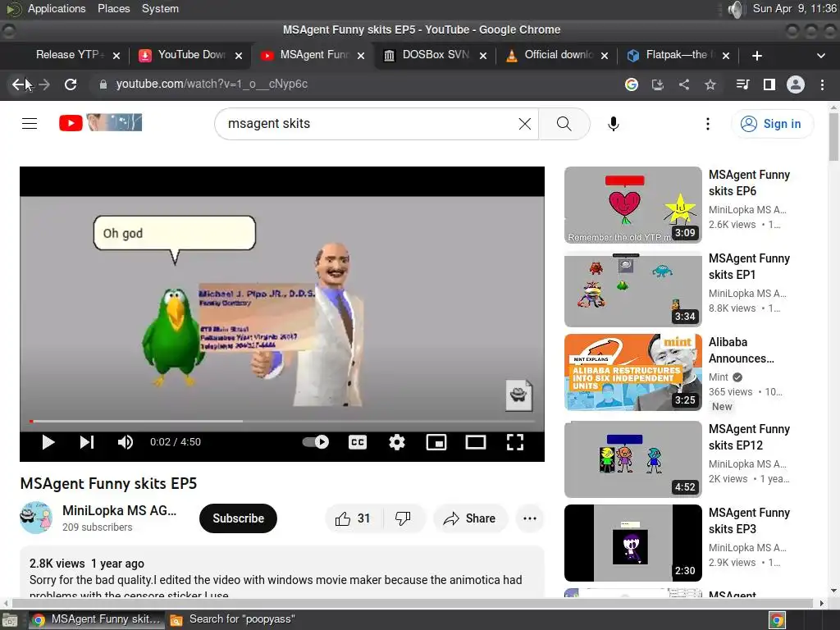Screen dimensions: 840x630
Task: Open MSAgent Funny skits EP3 title link
Action: pyautogui.click(x=749, y=521)
